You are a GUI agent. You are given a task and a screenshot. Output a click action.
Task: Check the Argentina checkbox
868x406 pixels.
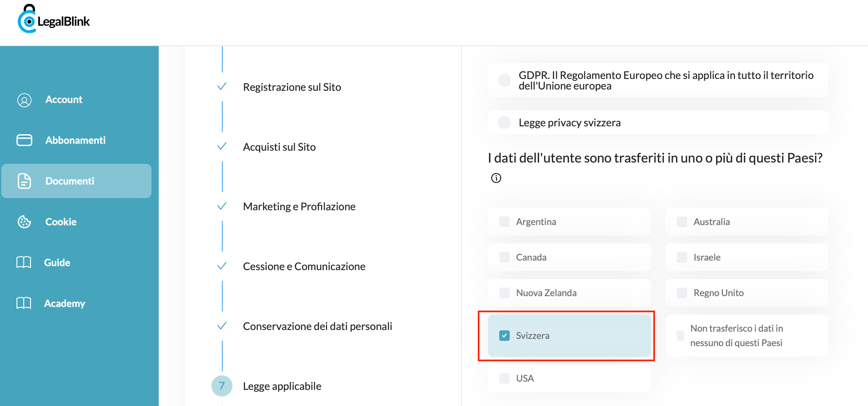point(504,222)
